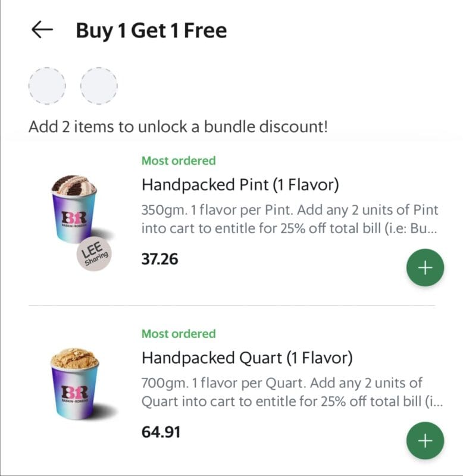Tap the LEE Sharing badge

[x=94, y=254]
